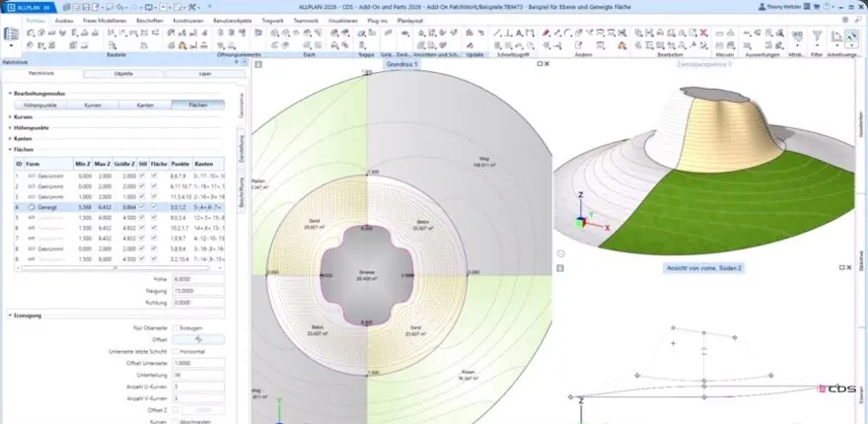Expand the Kurven section
The image size is (868, 424).
[x=11, y=116]
